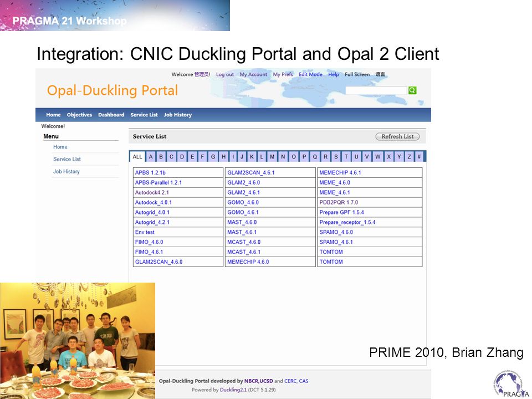Open the MEMECHIP 4.6.1 service

click(340, 172)
